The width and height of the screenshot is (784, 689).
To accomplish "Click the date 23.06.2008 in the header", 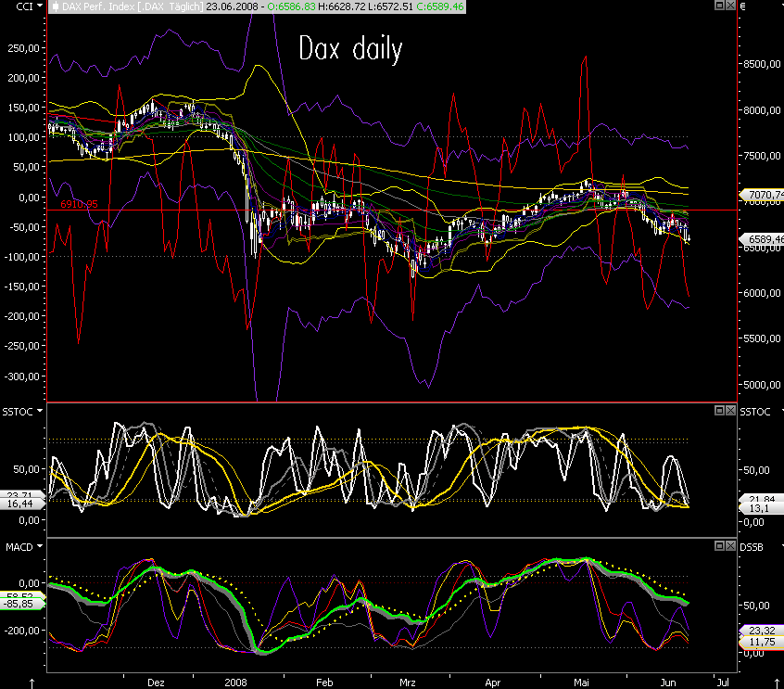I will point(232,6).
